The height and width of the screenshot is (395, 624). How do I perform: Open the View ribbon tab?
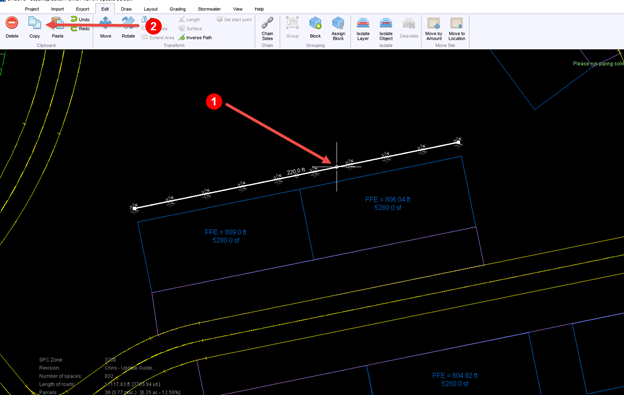[x=238, y=9]
